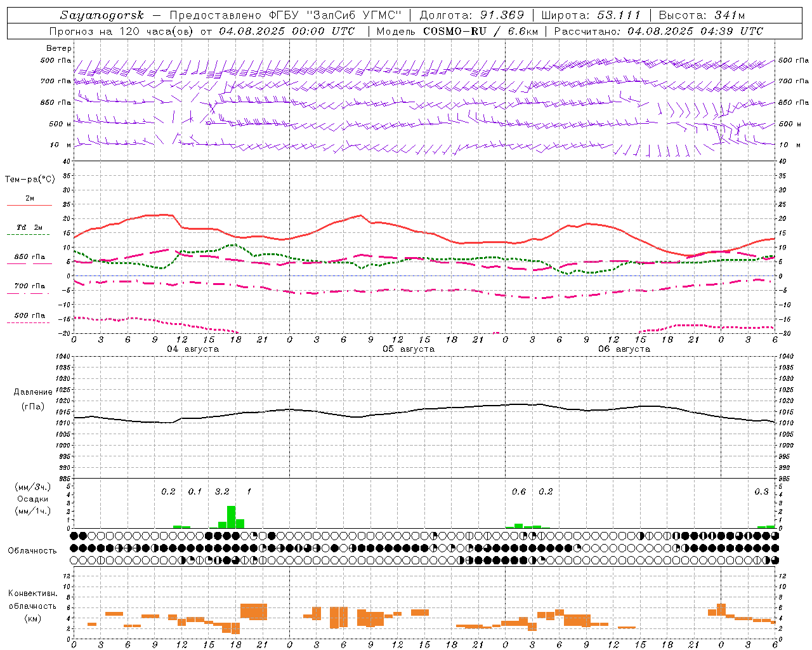The height and width of the screenshot is (650, 812).
Task: Click the station name "Sayanogorsk" in the header
Action: (x=102, y=15)
